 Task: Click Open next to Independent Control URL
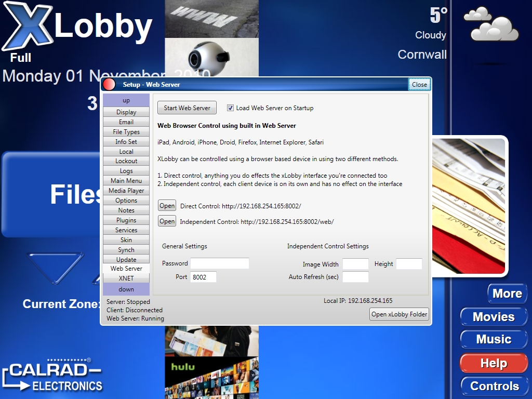[x=167, y=221]
